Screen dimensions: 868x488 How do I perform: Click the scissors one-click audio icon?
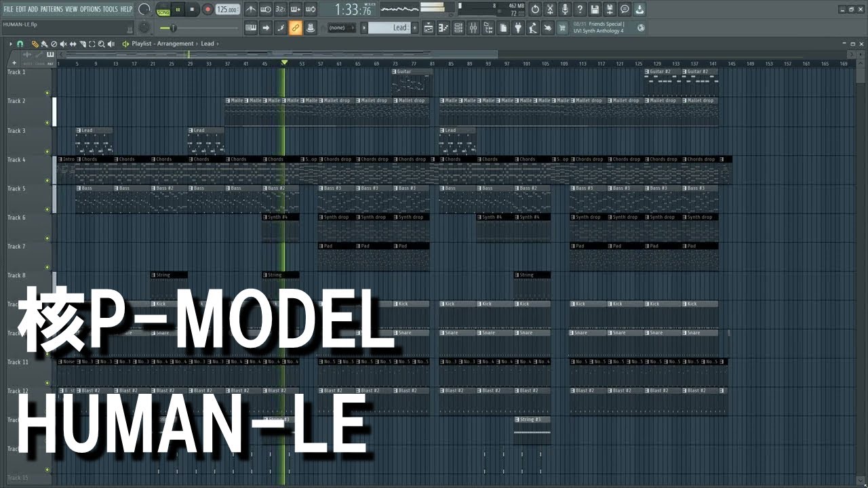[550, 9]
